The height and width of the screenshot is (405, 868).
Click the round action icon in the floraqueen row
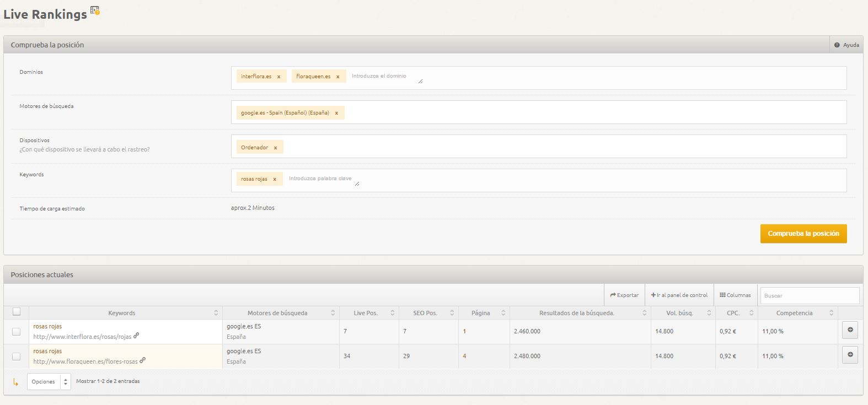(x=850, y=354)
